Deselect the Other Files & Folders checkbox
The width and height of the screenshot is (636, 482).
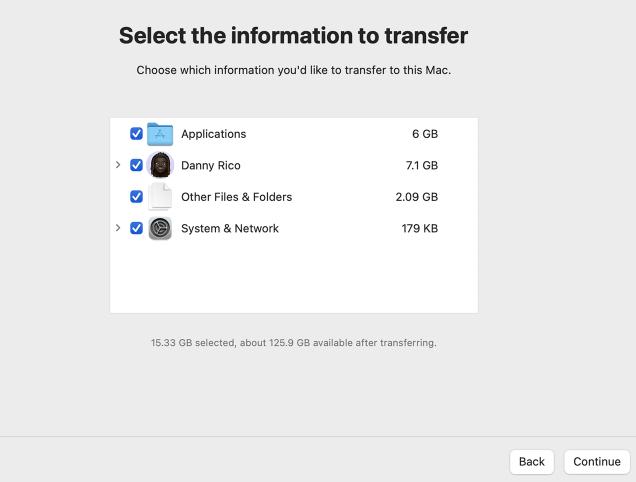(x=137, y=197)
